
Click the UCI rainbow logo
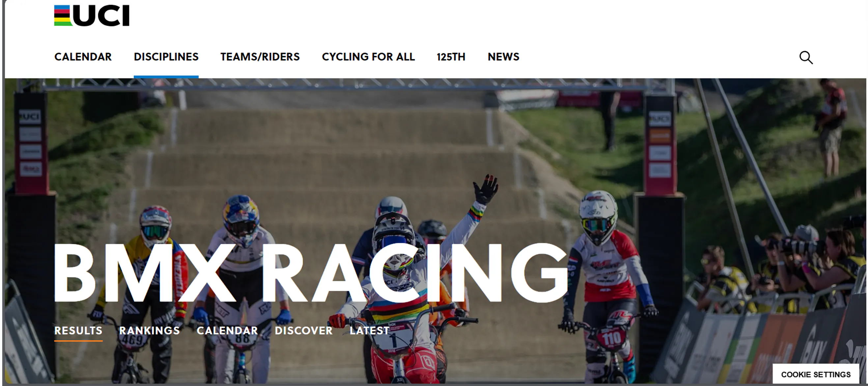pos(92,15)
